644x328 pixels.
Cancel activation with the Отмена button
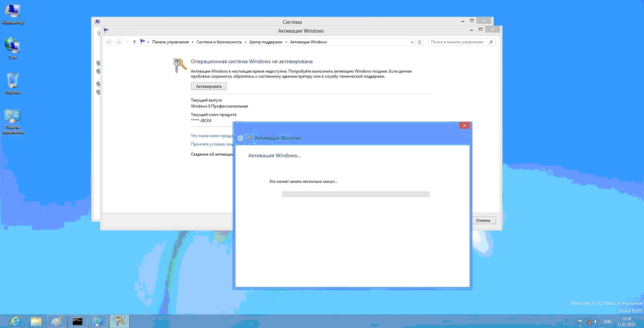(483, 220)
